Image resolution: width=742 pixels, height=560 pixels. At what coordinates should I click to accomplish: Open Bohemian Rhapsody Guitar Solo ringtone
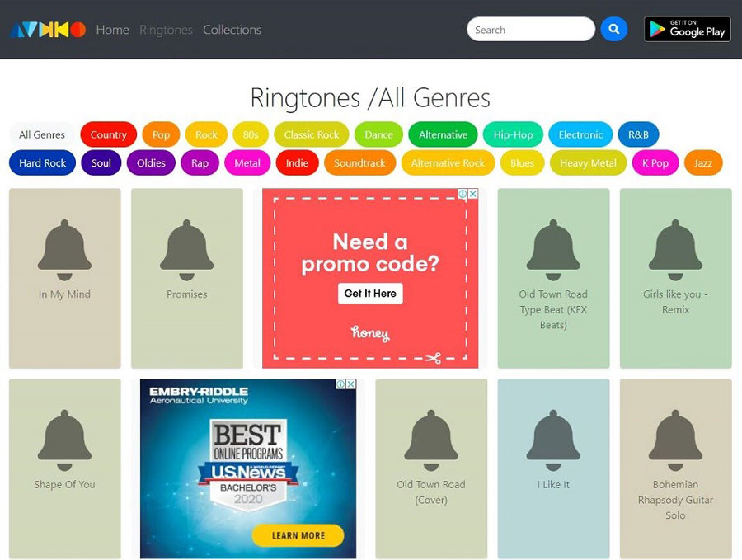click(x=676, y=468)
